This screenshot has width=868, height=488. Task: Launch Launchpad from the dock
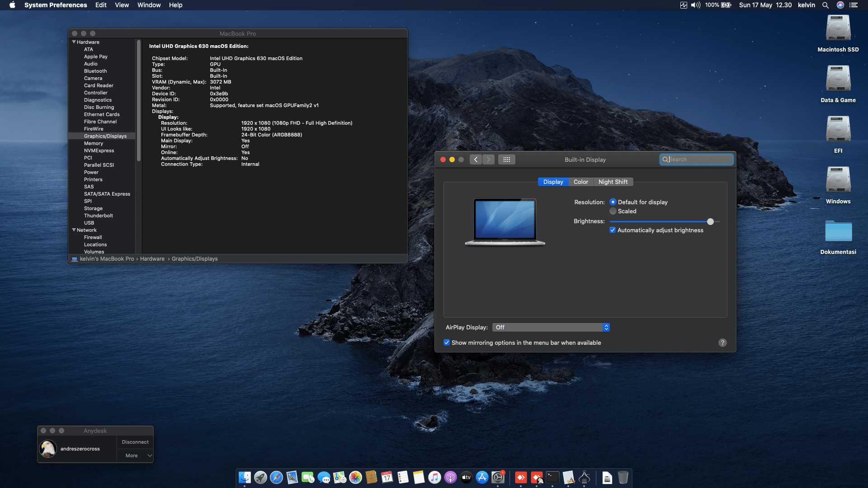pos(260,478)
